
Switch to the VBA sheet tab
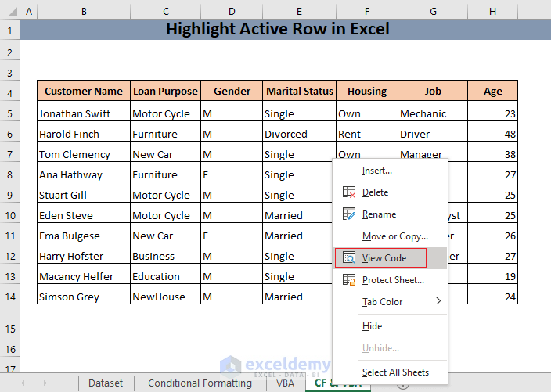285,383
